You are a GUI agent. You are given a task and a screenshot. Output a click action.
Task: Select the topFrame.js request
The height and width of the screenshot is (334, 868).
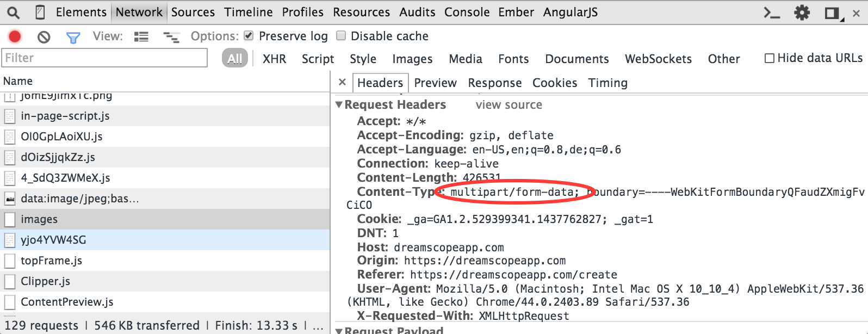click(x=51, y=261)
